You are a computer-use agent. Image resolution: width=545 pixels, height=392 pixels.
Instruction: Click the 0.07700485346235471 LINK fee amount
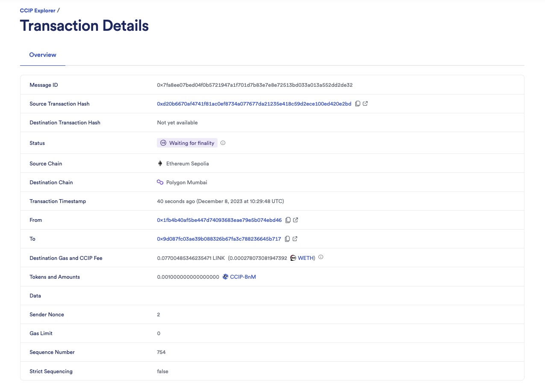(191, 258)
